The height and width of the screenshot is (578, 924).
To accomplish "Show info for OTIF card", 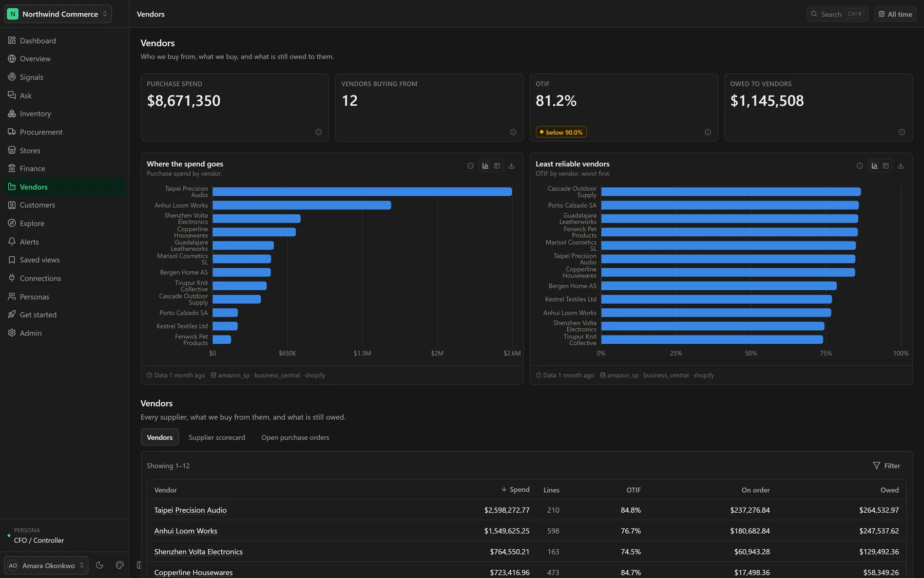I will 707,133.
